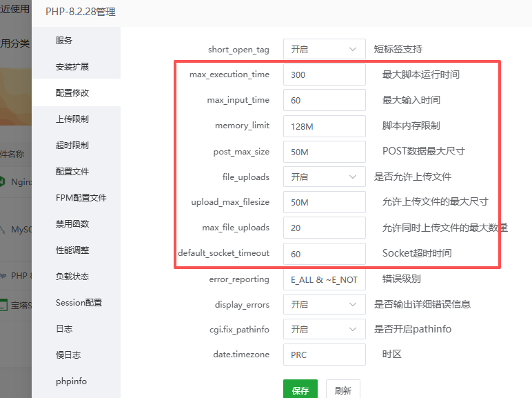Screen dimensions: 532x398
Task: Expand the file_uploads dropdown
Action: (x=325, y=177)
